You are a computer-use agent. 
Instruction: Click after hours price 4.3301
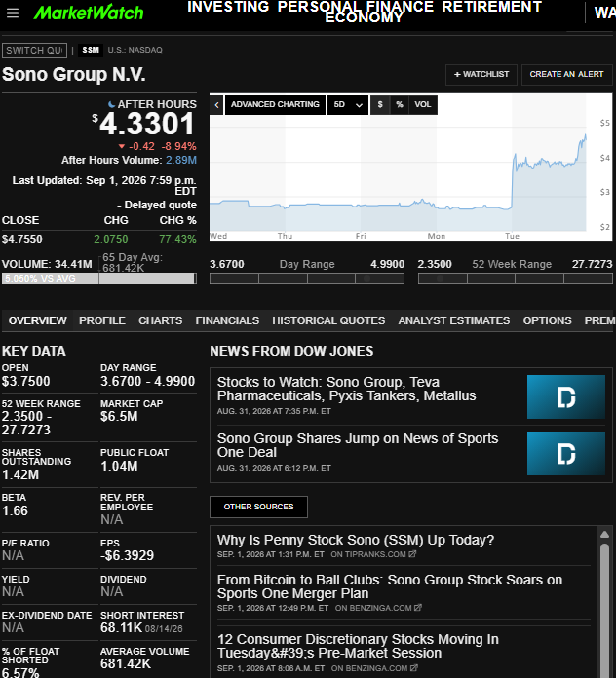click(147, 124)
